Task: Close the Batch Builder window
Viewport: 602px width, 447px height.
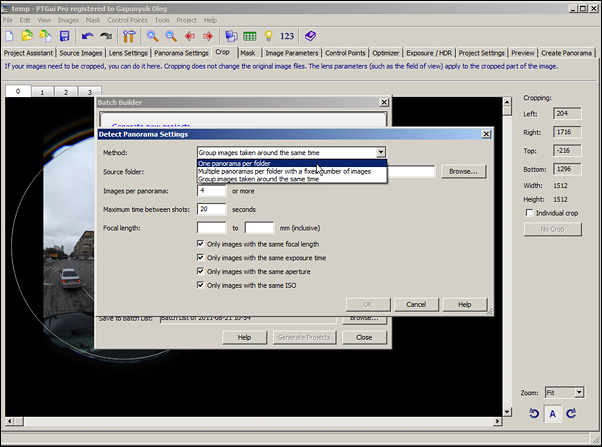Action: pyautogui.click(x=384, y=102)
